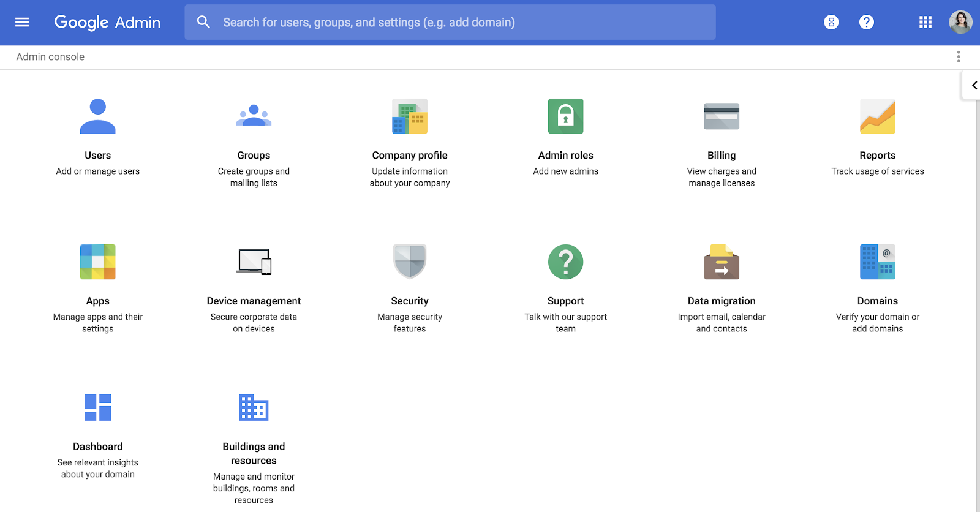The width and height of the screenshot is (980, 520).
Task: Expand the collapsed side panel arrow
Action: (973, 85)
